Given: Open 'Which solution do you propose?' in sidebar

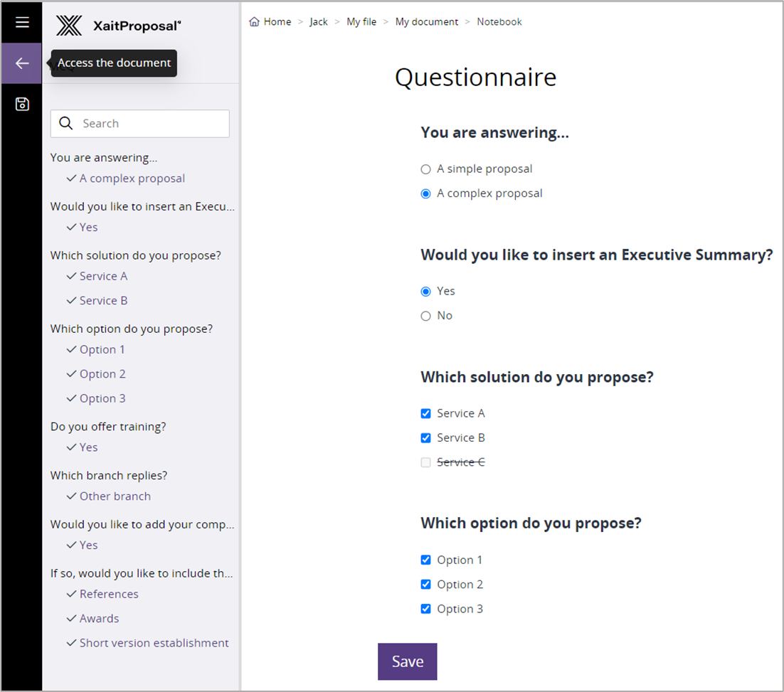Looking at the screenshot, I should 135,255.
